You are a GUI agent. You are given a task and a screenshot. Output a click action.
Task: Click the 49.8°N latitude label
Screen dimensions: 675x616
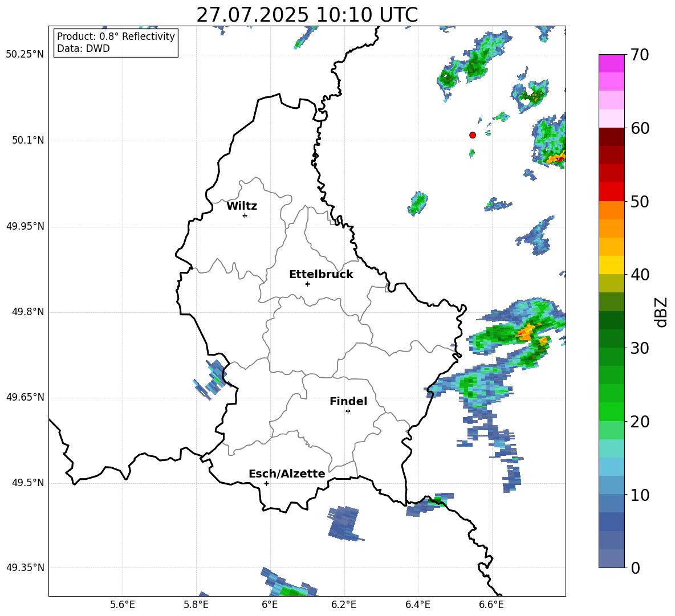(x=28, y=312)
